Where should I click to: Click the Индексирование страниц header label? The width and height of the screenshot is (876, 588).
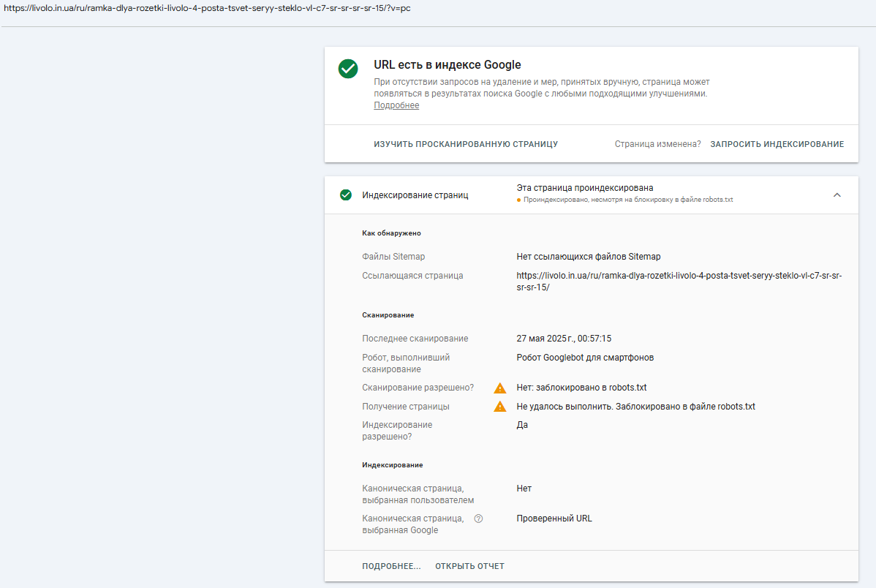click(415, 195)
